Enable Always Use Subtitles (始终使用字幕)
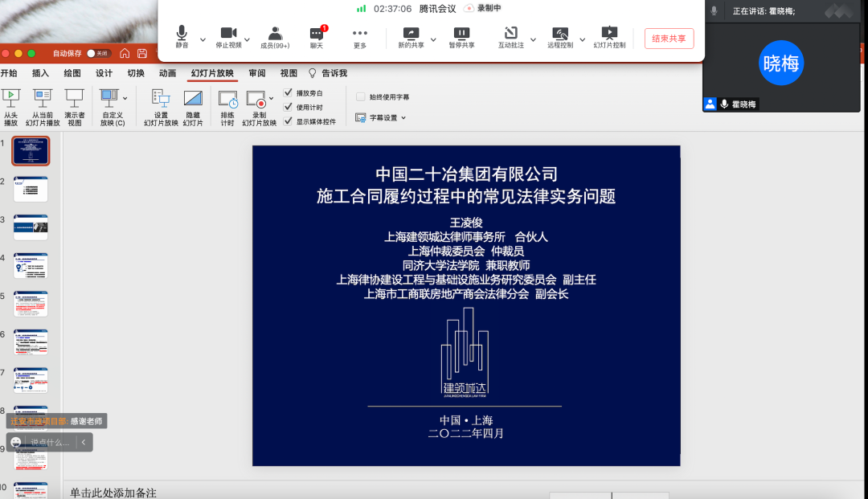Screen dimensions: 868x499 click(360, 96)
